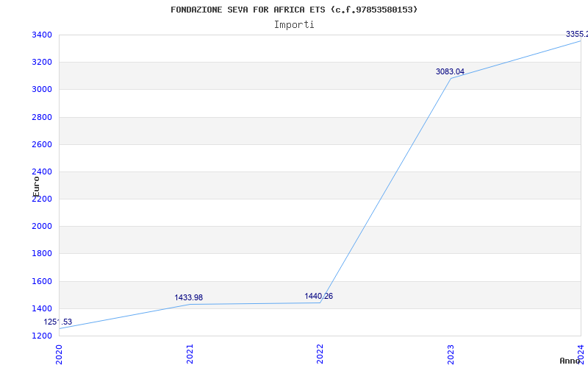Click the Importi subtitle
The height and width of the screenshot is (368, 588).
click(294, 25)
